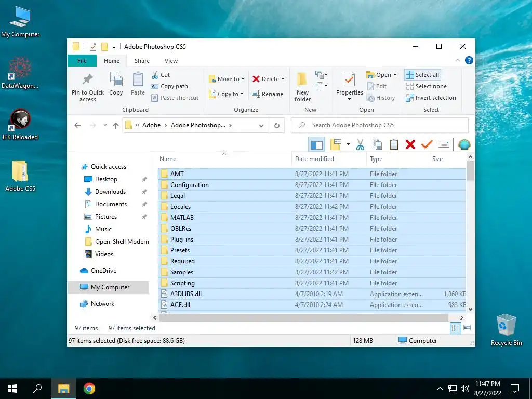Click the Paste shortcut command
Screen dimensions: 532x399
175,98
